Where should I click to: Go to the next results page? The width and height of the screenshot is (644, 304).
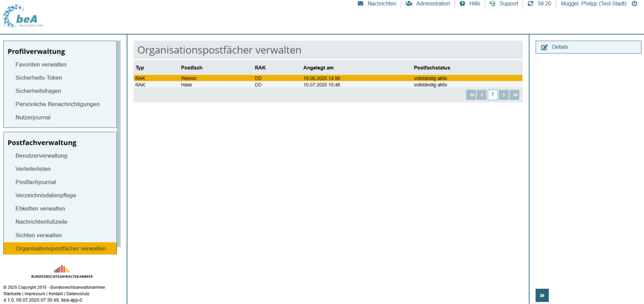(504, 95)
